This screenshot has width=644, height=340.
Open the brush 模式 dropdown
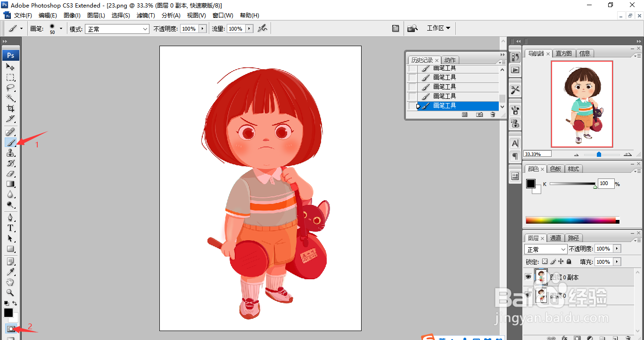pos(116,29)
